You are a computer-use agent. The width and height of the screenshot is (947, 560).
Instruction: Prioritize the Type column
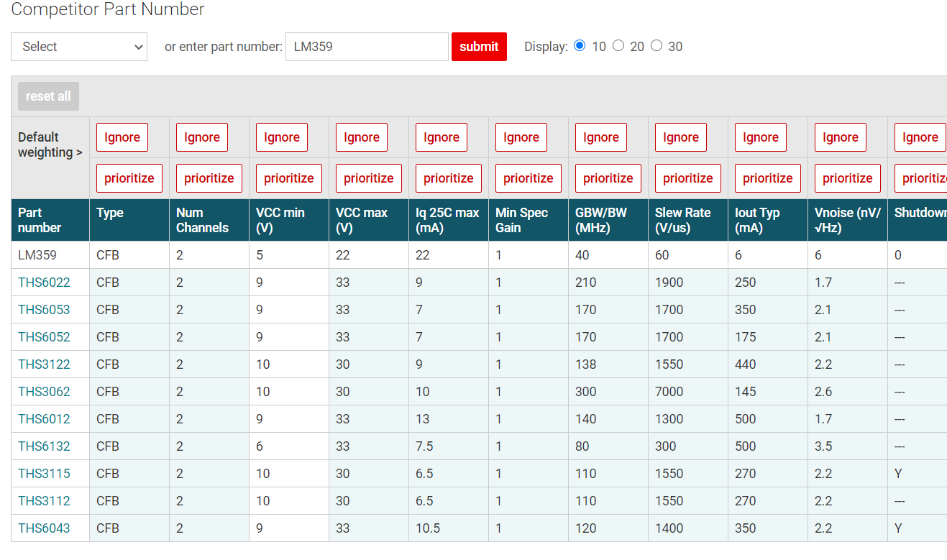coord(129,178)
